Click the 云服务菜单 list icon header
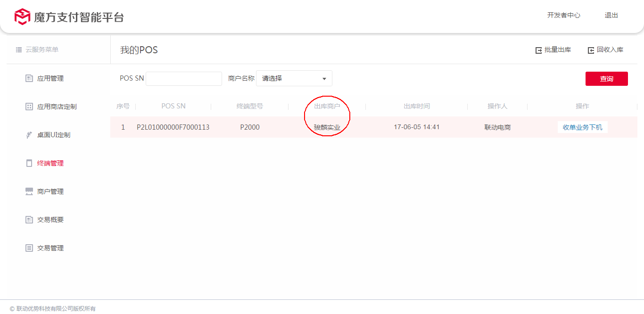 click(x=19, y=50)
